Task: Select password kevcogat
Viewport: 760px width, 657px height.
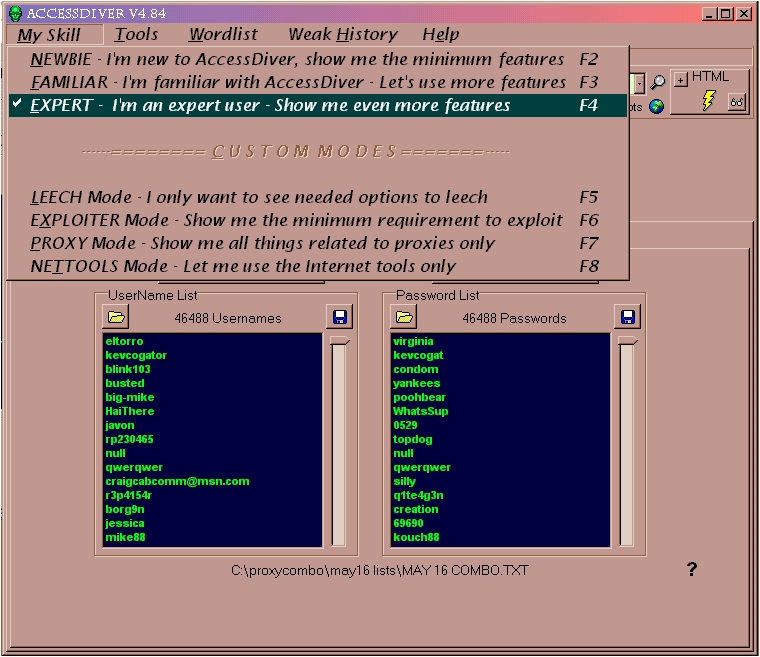Action: click(418, 355)
